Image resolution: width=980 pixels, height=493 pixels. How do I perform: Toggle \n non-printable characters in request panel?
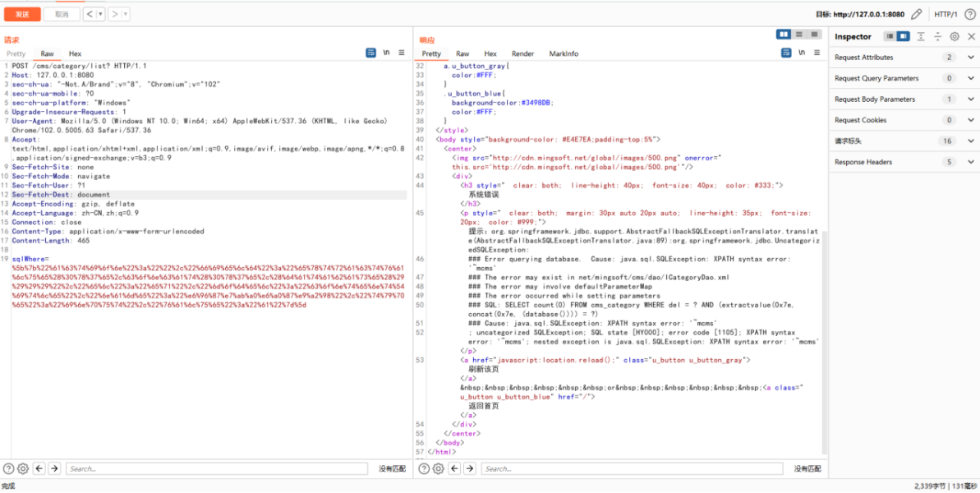(x=388, y=53)
